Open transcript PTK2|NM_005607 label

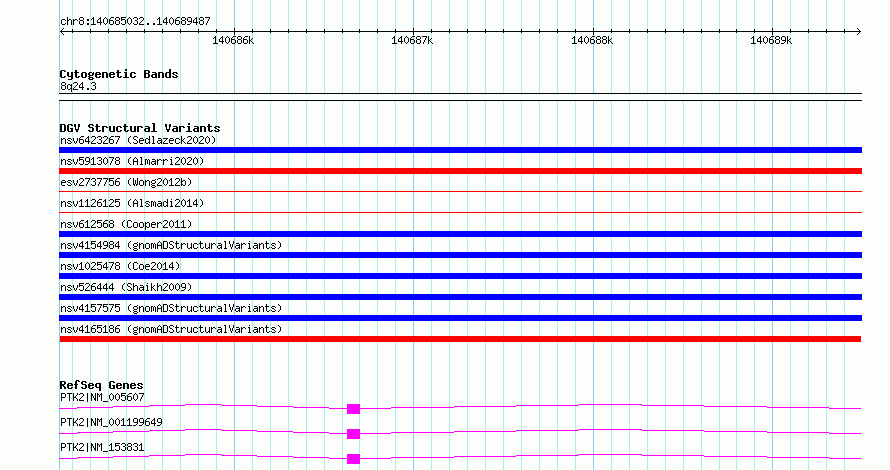pyautogui.click(x=102, y=397)
